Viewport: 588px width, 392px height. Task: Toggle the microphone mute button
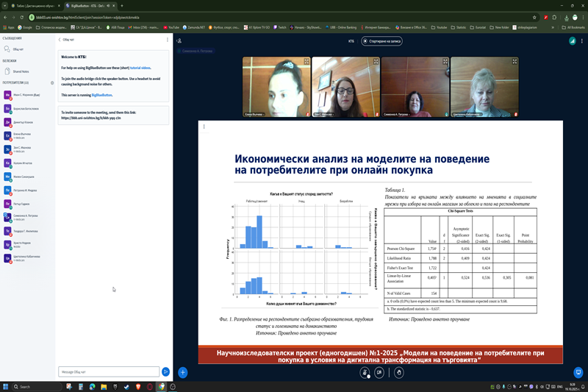click(x=364, y=372)
